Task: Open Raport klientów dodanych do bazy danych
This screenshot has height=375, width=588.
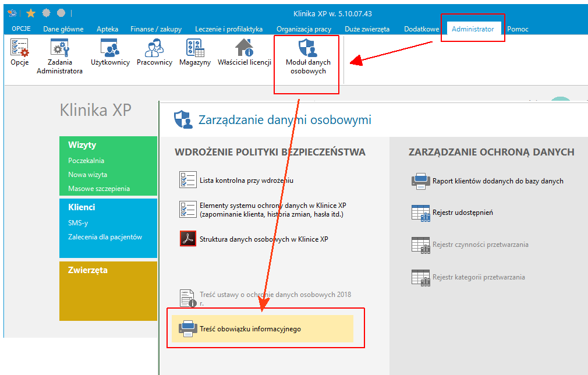Action: [498, 181]
